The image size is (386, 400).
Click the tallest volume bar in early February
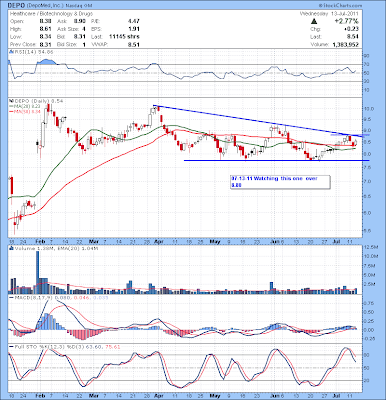tap(37, 272)
